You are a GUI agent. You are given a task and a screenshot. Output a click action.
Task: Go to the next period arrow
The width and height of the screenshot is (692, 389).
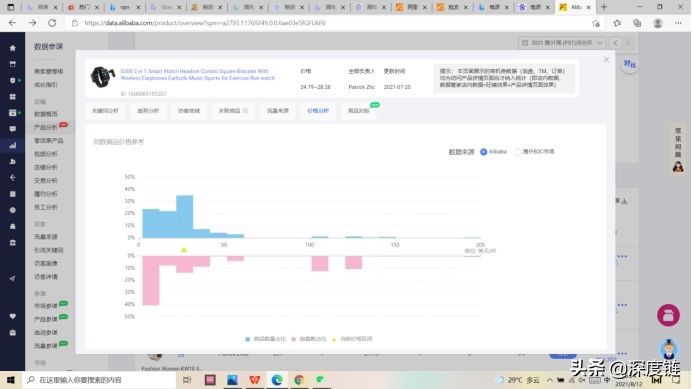pos(628,43)
